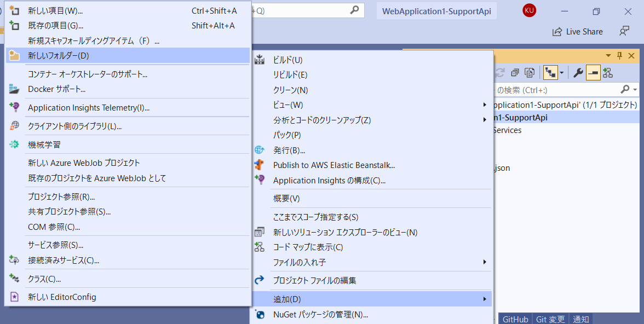The height and width of the screenshot is (324, 644).
Task: Click the AWS Elastic Beanstalk publish icon
Action: tap(259, 165)
